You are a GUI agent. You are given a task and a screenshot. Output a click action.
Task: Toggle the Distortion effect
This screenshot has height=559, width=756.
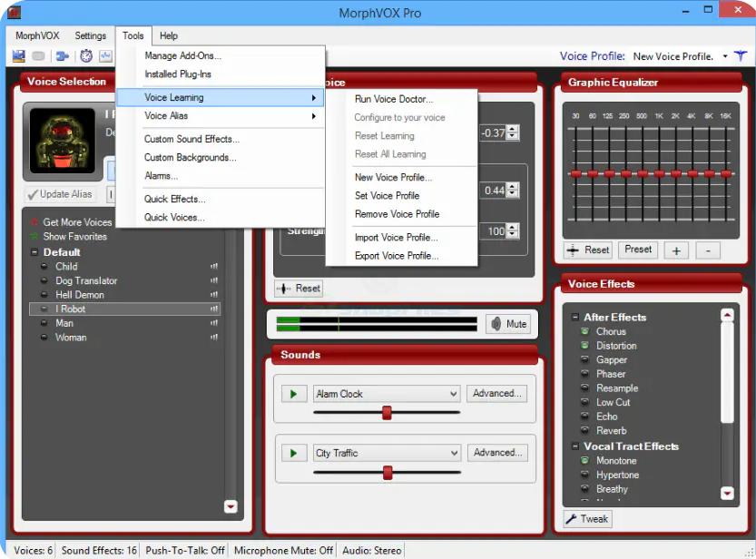[584, 346]
